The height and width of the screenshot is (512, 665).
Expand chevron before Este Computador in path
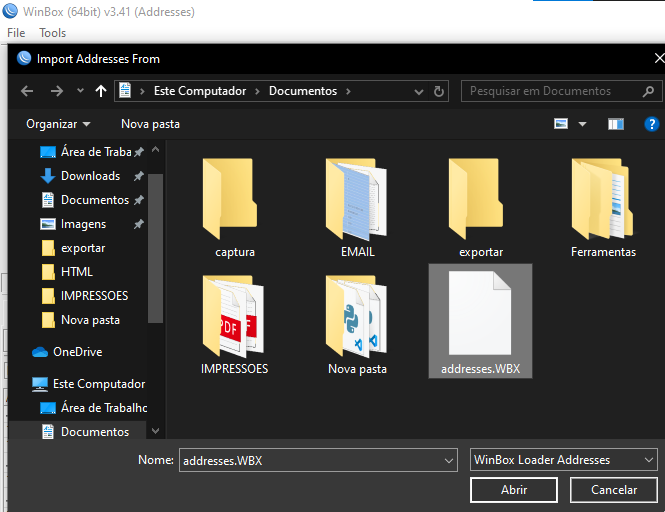pos(142,91)
